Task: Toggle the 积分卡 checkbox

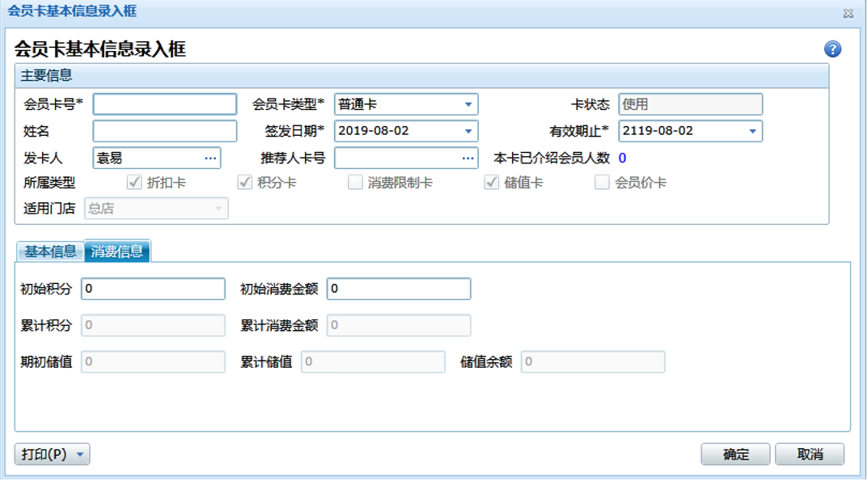Action: pos(245,183)
